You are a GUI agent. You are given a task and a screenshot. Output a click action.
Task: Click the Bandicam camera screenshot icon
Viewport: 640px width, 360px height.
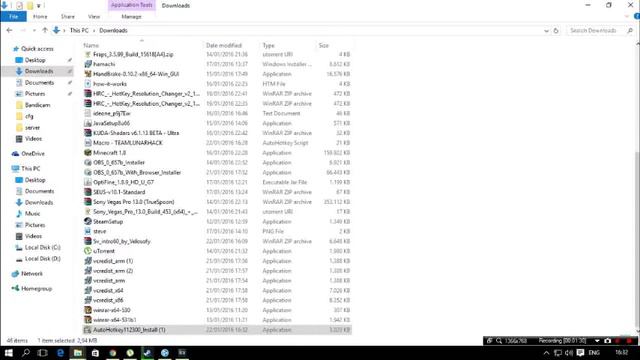[x=607, y=340]
